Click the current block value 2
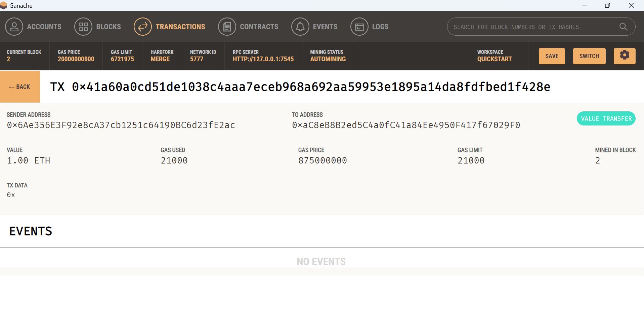Screen dimensions: 644x329 [8, 59]
